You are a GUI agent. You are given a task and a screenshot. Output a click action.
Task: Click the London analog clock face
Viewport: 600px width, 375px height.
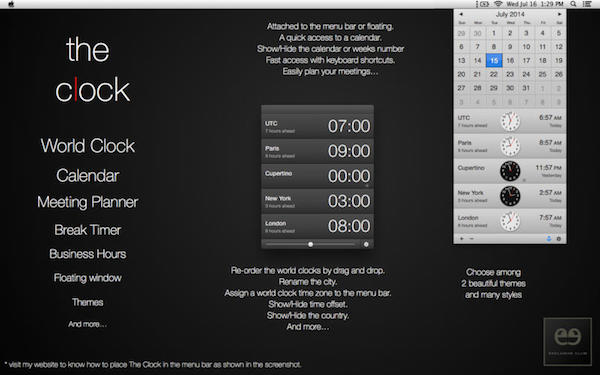(510, 221)
